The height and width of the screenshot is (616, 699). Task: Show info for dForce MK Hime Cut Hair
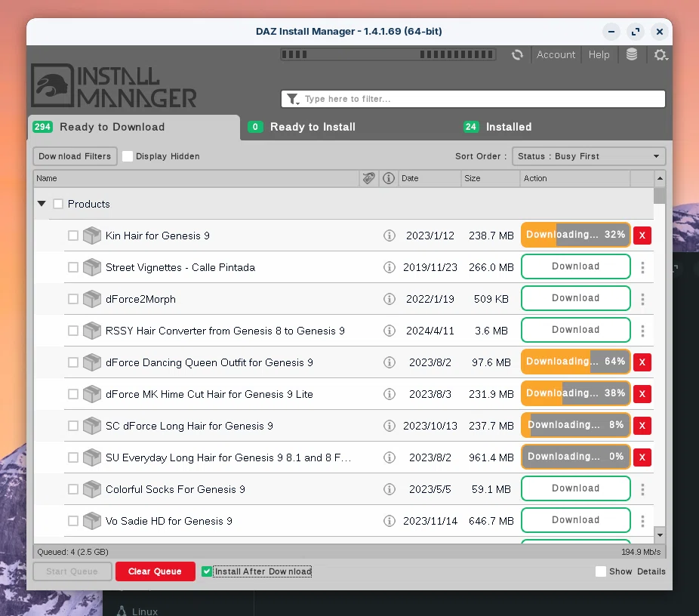(390, 394)
